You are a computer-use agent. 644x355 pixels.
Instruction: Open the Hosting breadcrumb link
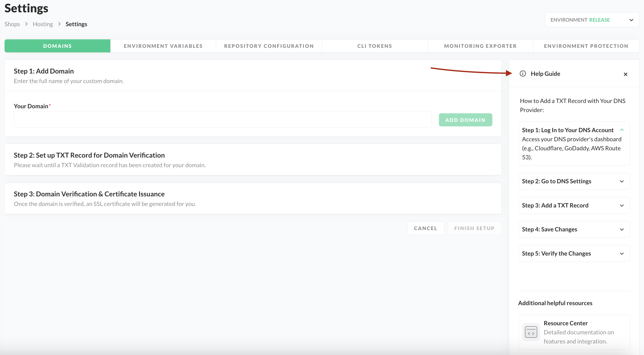43,24
